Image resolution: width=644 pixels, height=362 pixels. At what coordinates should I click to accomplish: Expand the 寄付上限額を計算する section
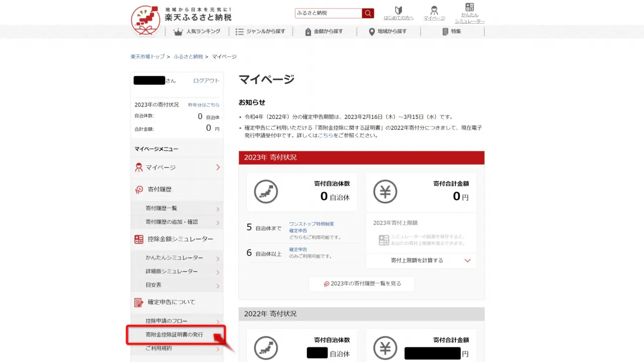(x=421, y=260)
